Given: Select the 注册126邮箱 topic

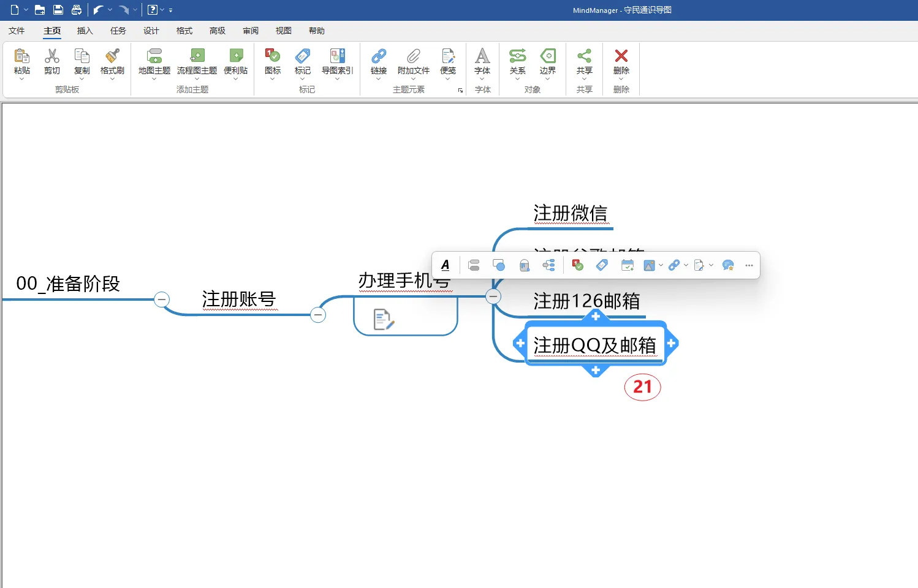Looking at the screenshot, I should [586, 301].
